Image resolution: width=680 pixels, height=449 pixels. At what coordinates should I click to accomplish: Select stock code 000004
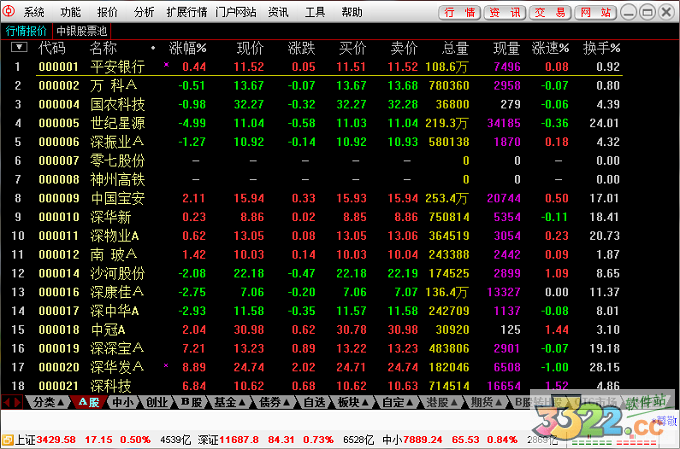tap(59, 105)
